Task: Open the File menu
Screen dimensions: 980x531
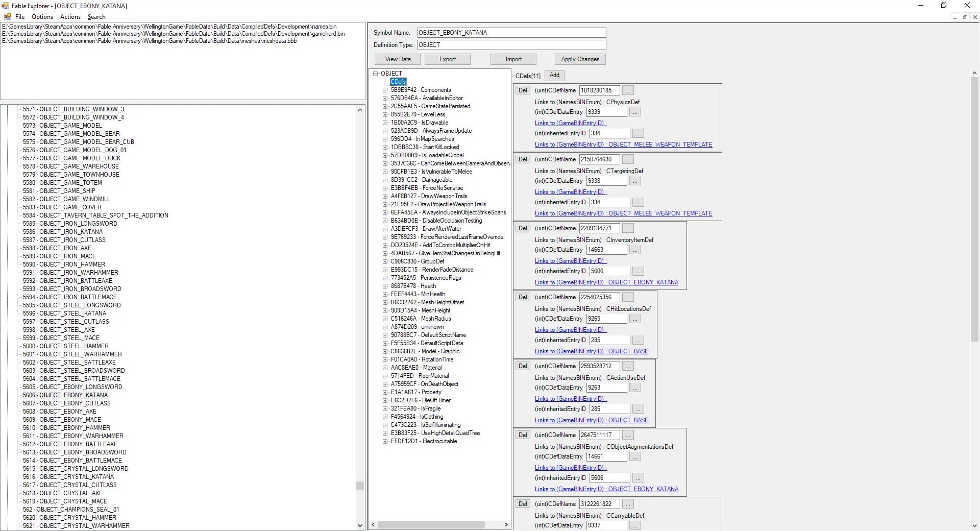Action: [x=20, y=17]
